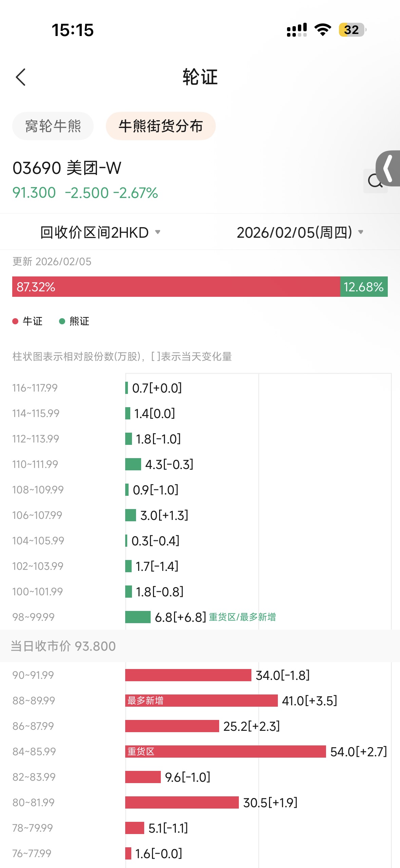This screenshot has width=400, height=868.
Task: Open the 2026/02/05 date dropdown
Action: 300,233
